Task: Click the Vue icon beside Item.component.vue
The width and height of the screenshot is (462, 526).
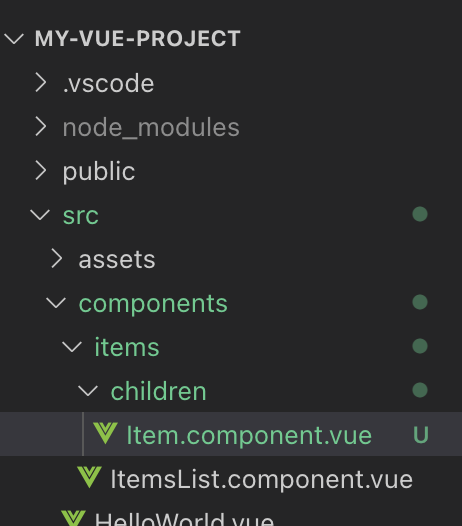Action: coord(105,433)
